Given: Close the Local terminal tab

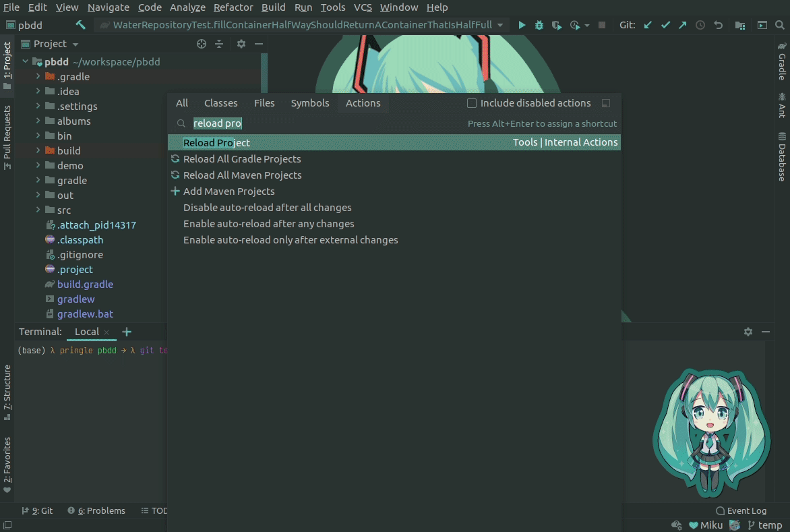Looking at the screenshot, I should 107,332.
